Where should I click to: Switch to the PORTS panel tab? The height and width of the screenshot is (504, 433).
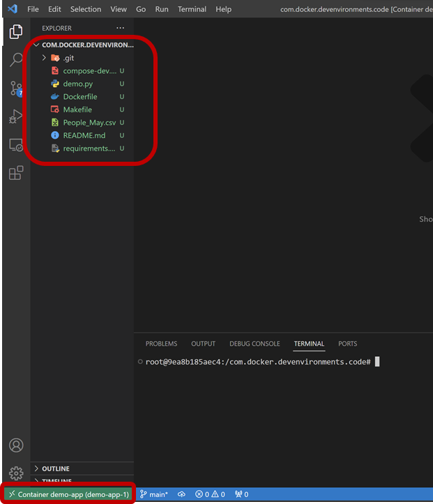coord(347,344)
